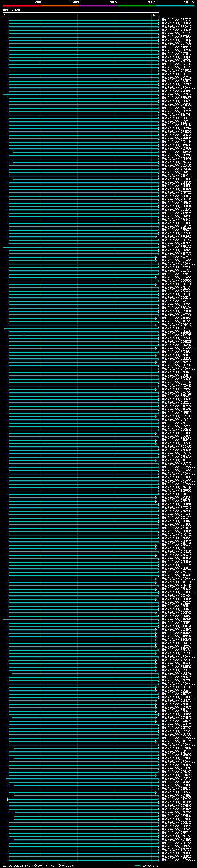
Task: Open hit UniRef100_A8IZK3
Action: (x=177, y=20)
